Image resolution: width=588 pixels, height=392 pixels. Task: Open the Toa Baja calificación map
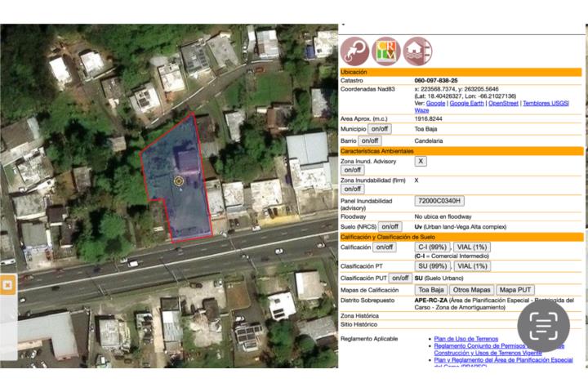(431, 289)
